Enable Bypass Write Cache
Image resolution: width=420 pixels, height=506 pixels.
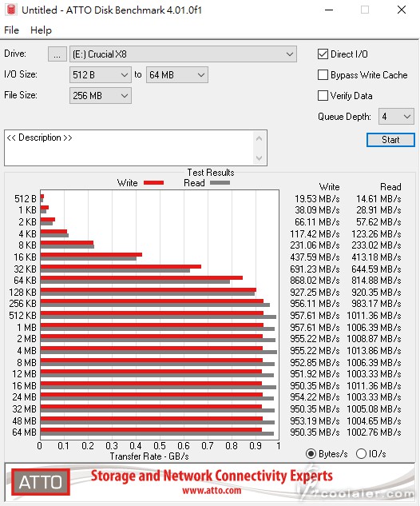click(x=323, y=75)
